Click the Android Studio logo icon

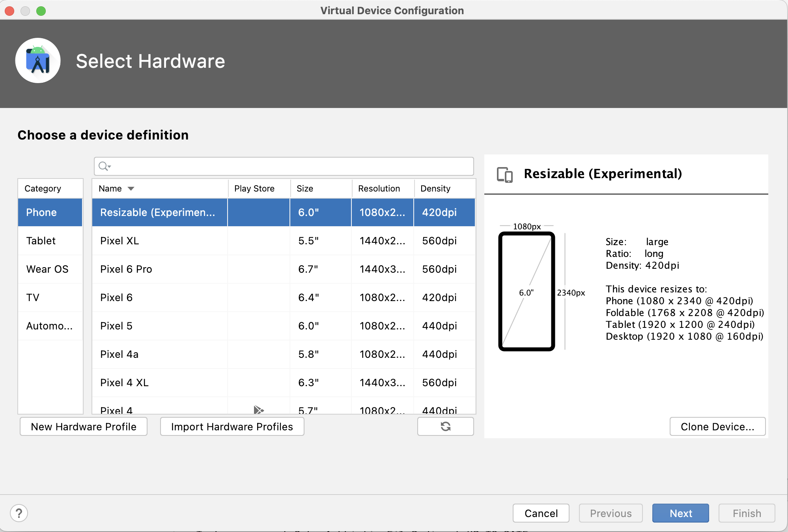tap(38, 61)
